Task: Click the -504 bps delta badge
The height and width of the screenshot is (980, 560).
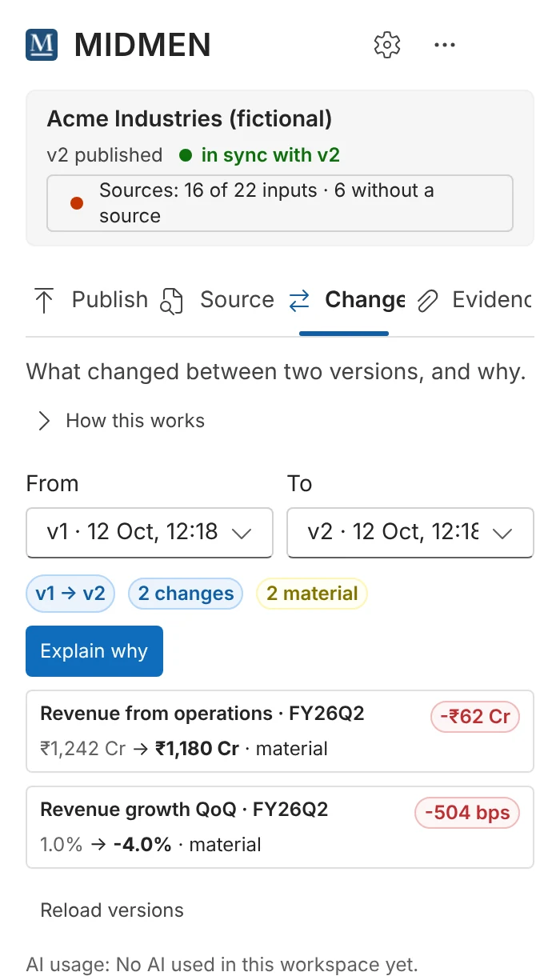Action: [x=467, y=813]
